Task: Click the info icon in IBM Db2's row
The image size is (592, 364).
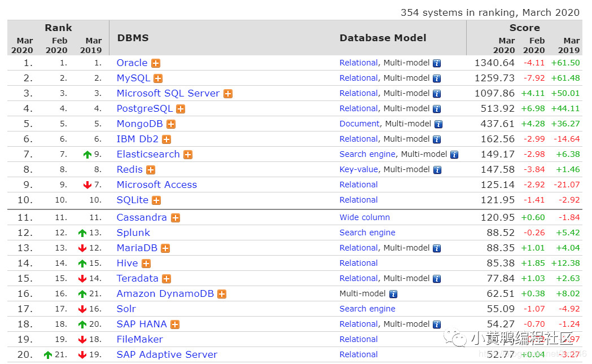Action: coord(437,140)
